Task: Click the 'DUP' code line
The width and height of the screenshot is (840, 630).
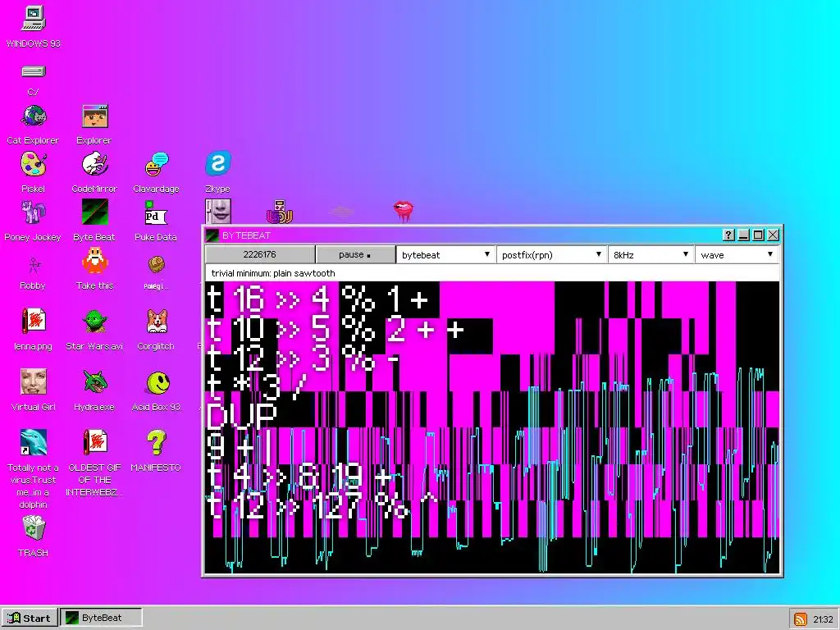Action: [242, 415]
